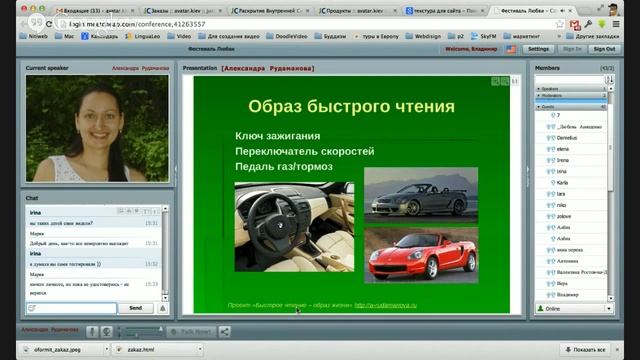Click the Sign Out button
Screen dimensions: 640x360
(x=604, y=49)
